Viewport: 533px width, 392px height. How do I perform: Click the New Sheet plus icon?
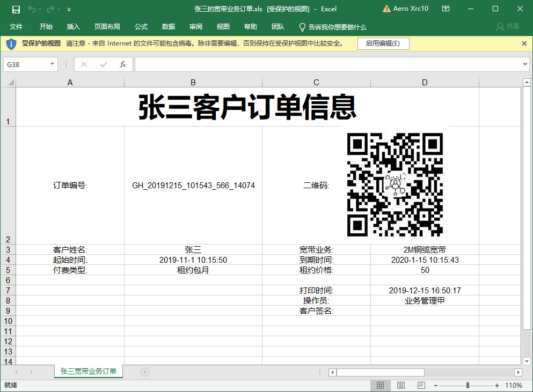[x=145, y=372]
